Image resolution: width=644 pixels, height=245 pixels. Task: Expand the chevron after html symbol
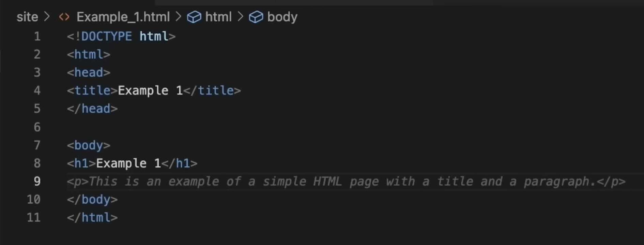pos(241,17)
